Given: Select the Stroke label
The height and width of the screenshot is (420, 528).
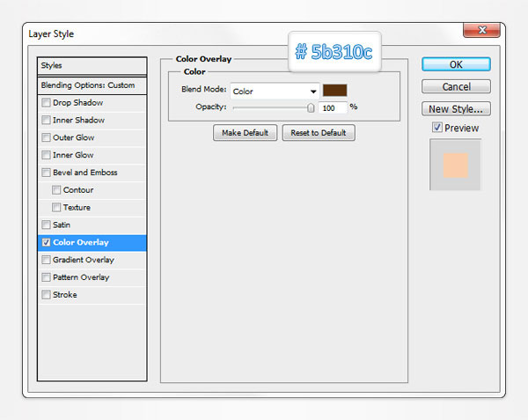Looking at the screenshot, I should pos(64,295).
